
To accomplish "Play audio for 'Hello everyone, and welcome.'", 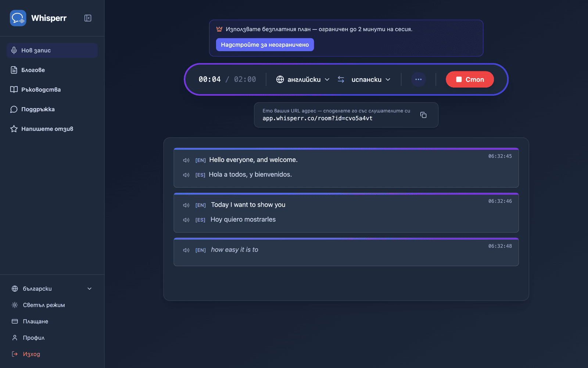I will coord(186,160).
